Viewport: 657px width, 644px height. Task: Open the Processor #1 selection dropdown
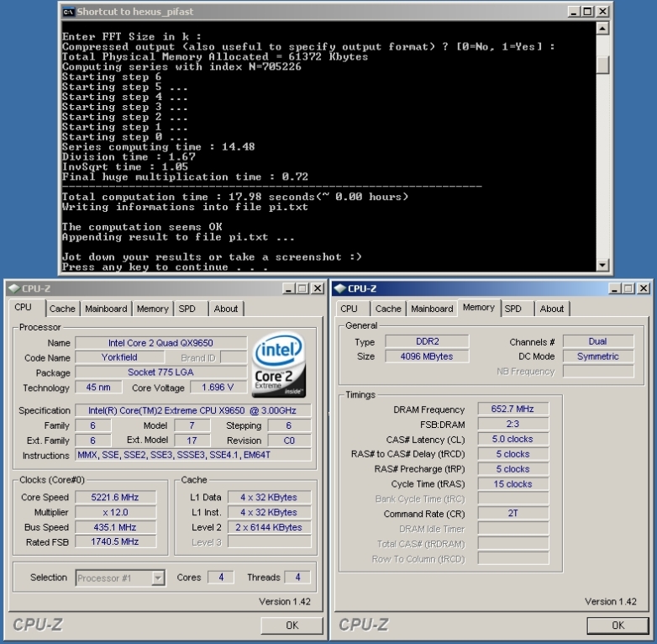158,578
